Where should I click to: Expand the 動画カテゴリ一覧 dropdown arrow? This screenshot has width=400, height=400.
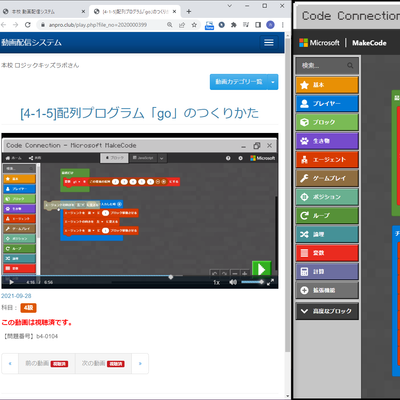[273, 82]
